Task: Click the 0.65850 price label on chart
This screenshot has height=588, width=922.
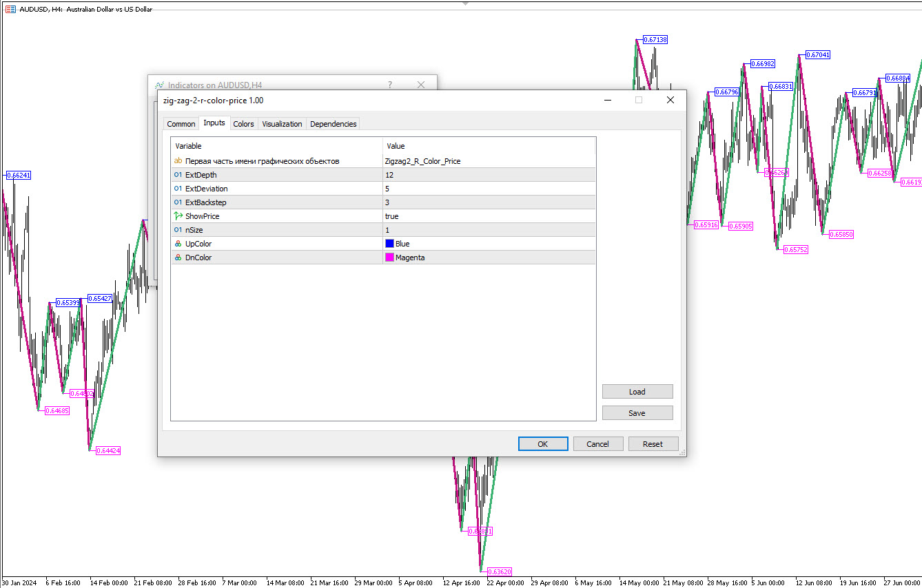Action: (x=841, y=234)
